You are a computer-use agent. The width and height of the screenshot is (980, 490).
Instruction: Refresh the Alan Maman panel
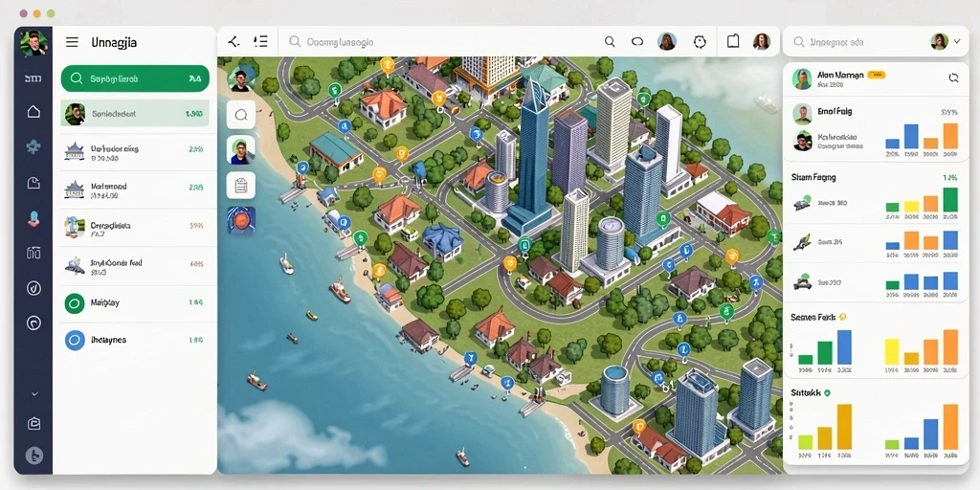(953, 78)
